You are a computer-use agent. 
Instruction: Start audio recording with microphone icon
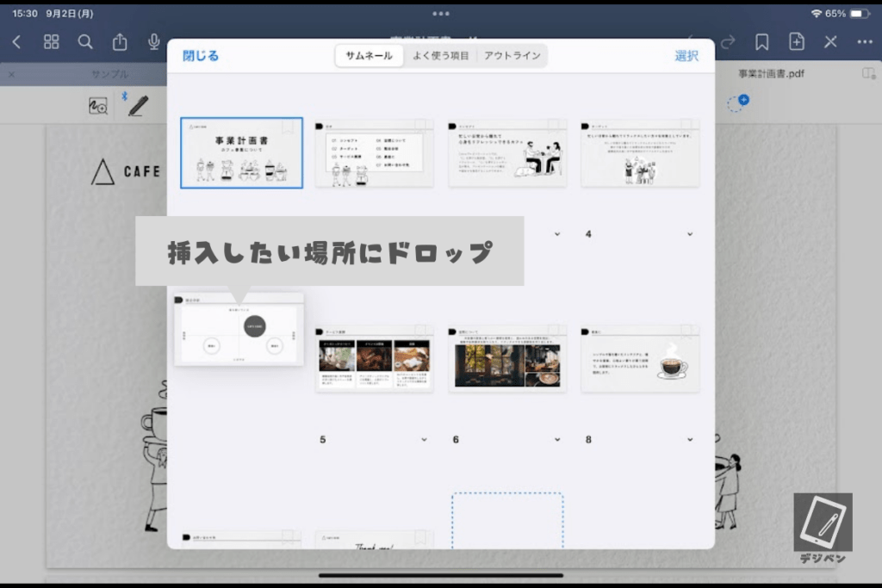coord(153,41)
